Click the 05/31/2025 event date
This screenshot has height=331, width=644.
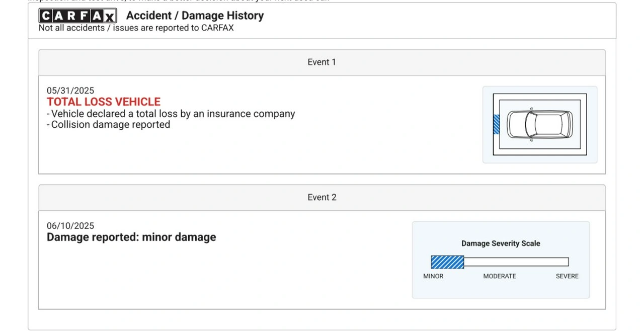tap(70, 91)
